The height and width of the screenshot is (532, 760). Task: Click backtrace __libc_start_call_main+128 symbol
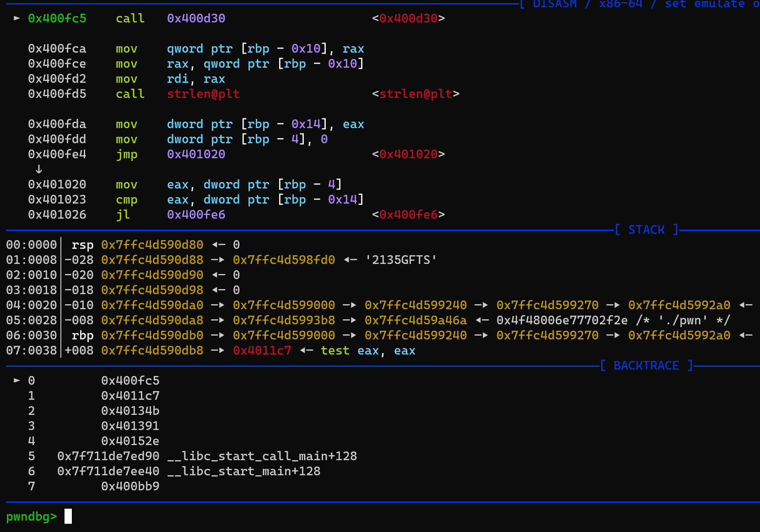click(x=262, y=456)
